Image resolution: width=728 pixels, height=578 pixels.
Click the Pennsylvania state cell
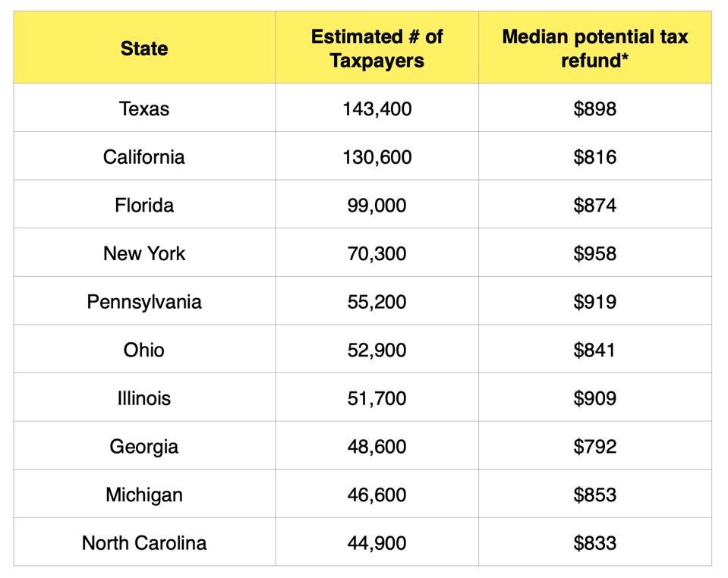point(144,302)
